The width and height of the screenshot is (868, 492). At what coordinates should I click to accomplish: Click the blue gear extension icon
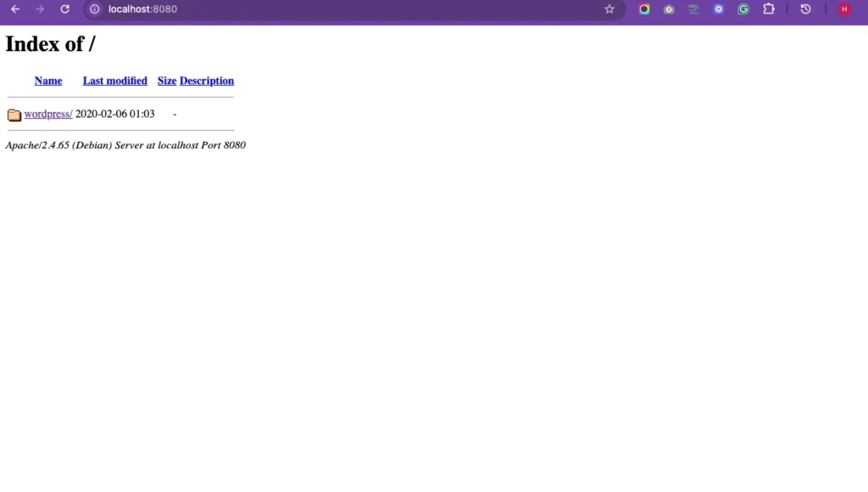pos(719,9)
